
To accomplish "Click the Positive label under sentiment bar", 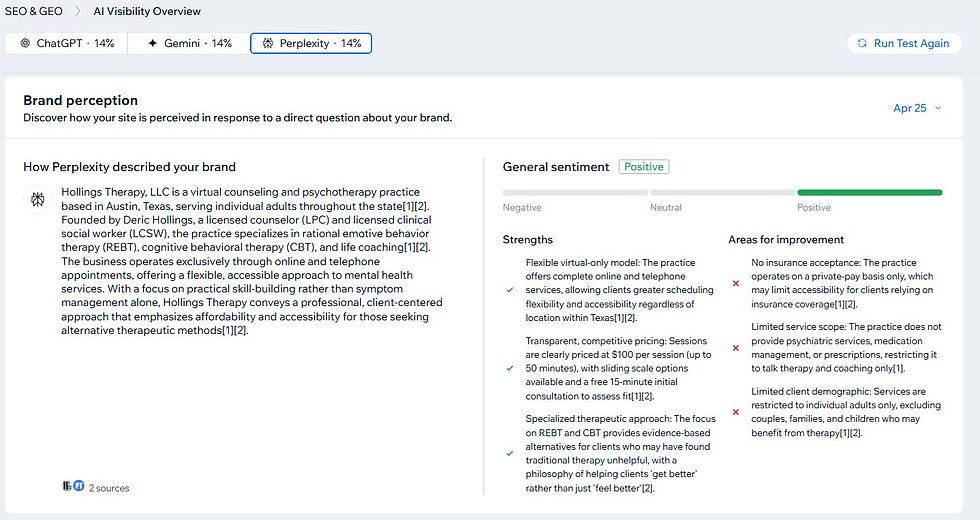I will click(814, 208).
